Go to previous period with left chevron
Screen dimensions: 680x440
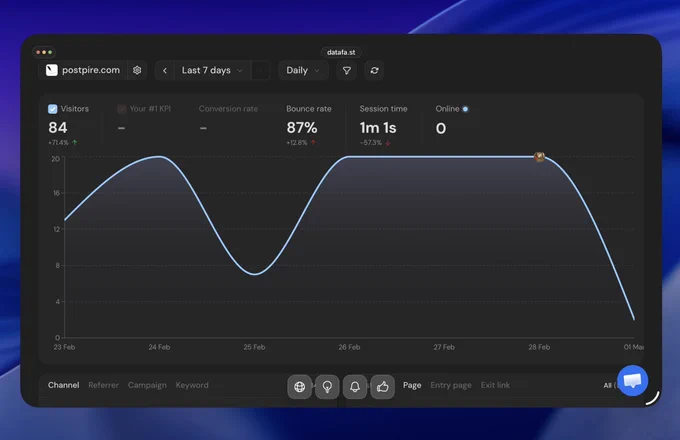[x=165, y=70]
